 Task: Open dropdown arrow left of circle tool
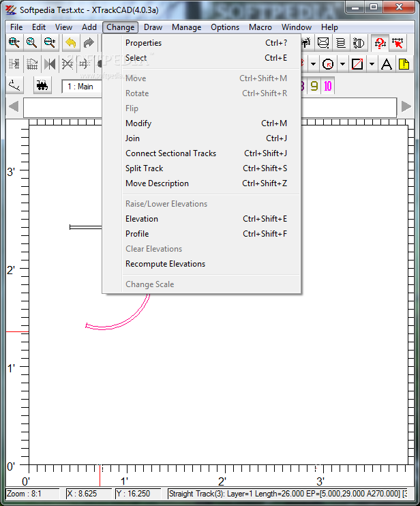click(x=313, y=64)
